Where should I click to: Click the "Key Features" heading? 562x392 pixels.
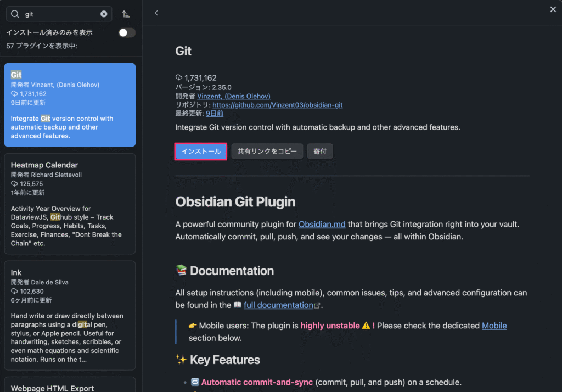click(224, 360)
